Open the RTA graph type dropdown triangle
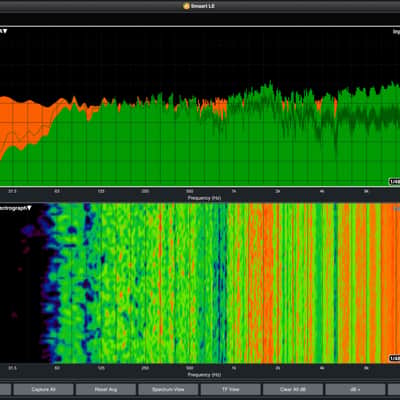 (x=5, y=31)
